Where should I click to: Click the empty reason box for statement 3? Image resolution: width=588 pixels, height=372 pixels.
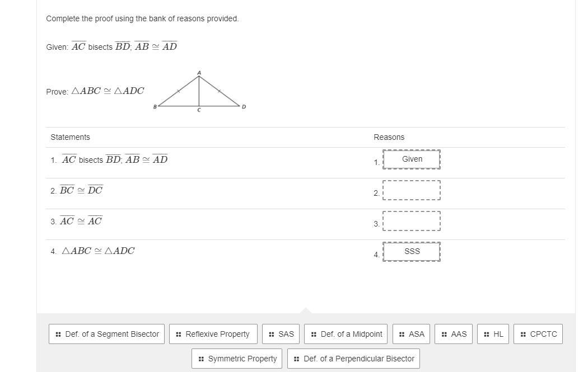click(412, 221)
